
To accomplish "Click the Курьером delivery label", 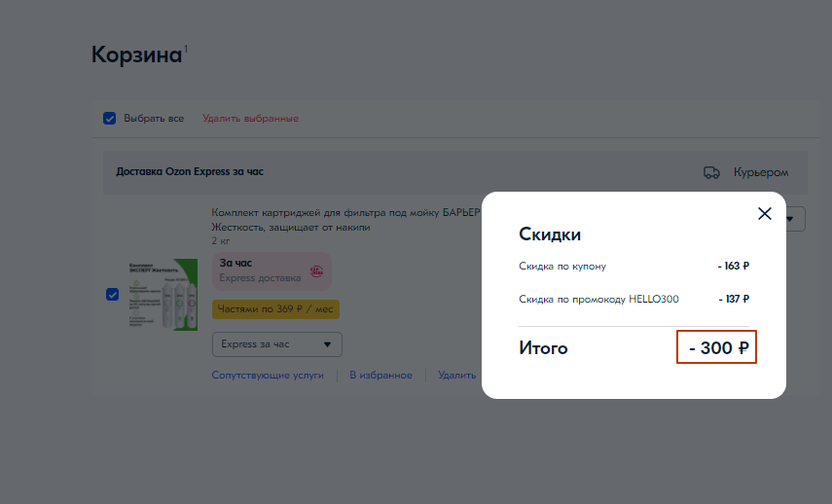I will (761, 172).
